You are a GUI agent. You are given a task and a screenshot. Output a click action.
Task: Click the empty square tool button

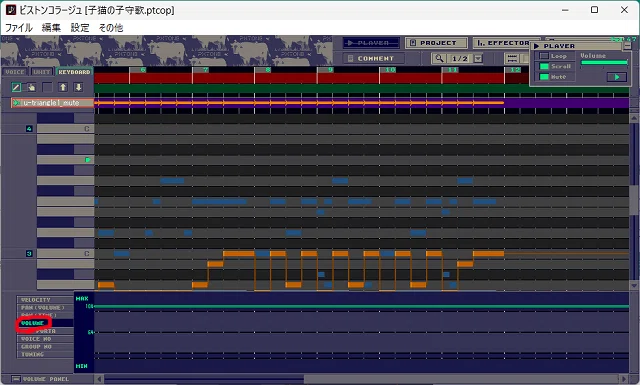47,87
